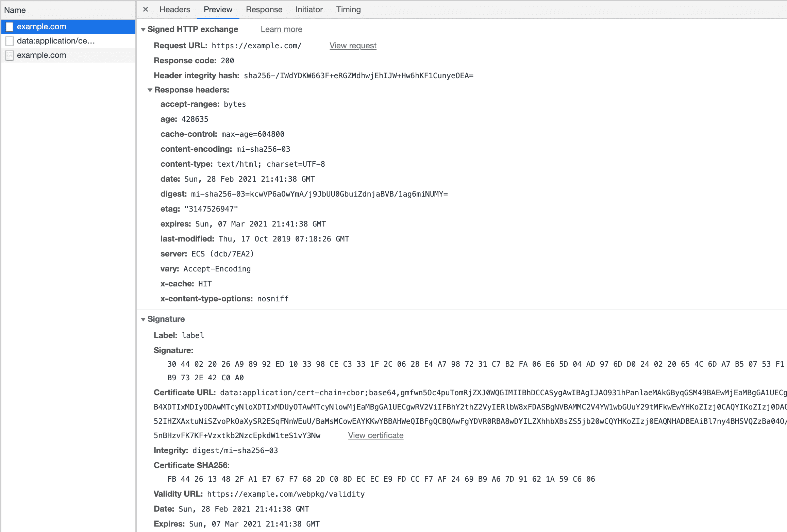This screenshot has height=532, width=787.
Task: Click the Learn more link
Action: [281, 29]
